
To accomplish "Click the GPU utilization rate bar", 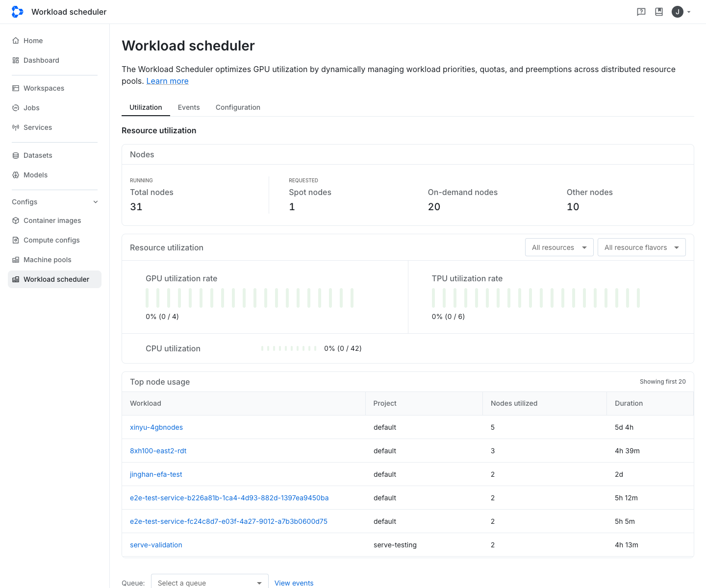I will pos(250,298).
